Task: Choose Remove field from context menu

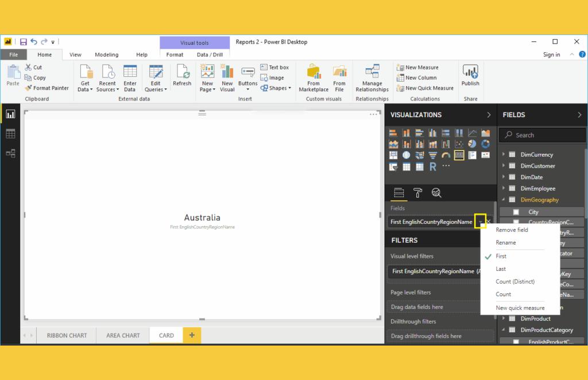Action: pyautogui.click(x=512, y=230)
